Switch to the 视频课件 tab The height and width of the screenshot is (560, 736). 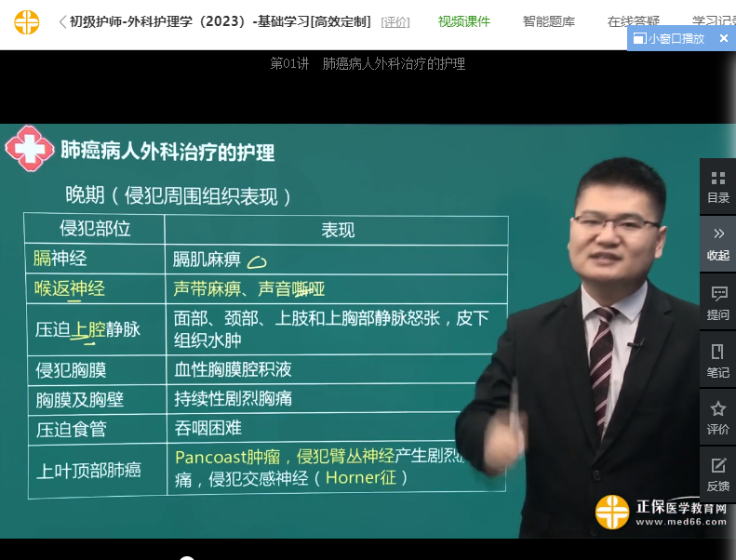[x=464, y=21]
